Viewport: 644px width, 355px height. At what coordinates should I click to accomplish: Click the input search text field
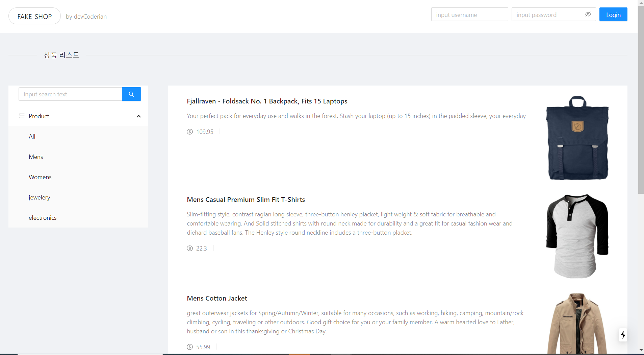(70, 94)
